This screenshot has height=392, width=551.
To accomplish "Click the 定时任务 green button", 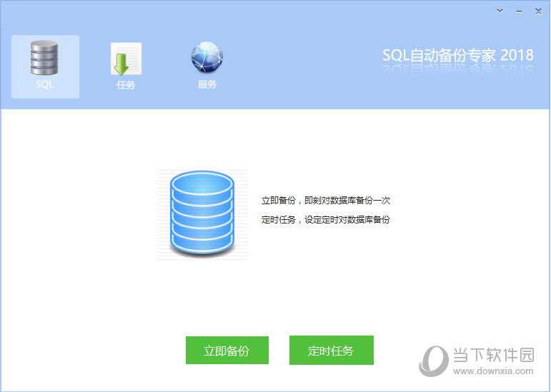I will [332, 351].
